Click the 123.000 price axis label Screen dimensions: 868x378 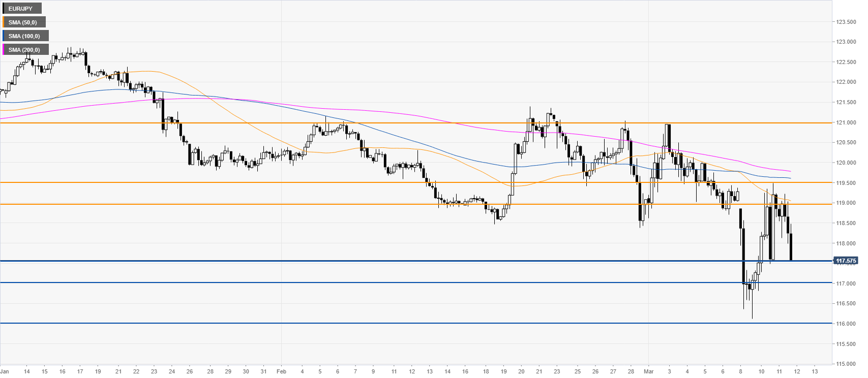pos(846,42)
